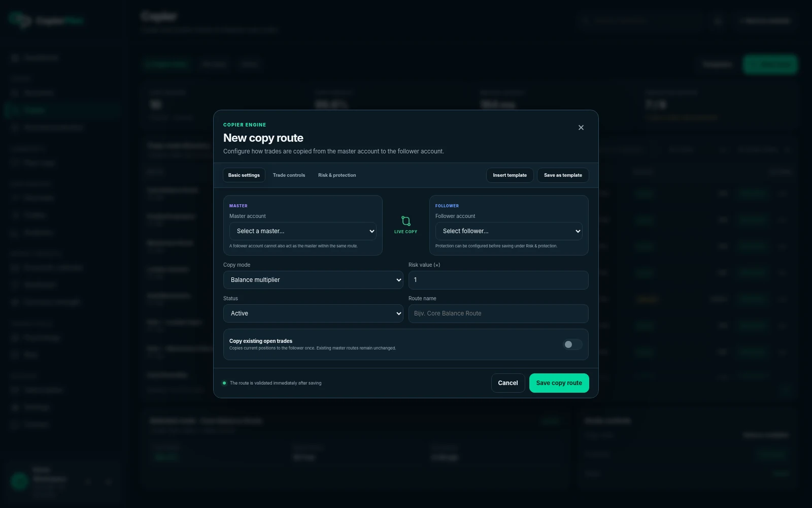Switch to Basic settings tab
Screen dimensions: 812x508
(244, 175)
